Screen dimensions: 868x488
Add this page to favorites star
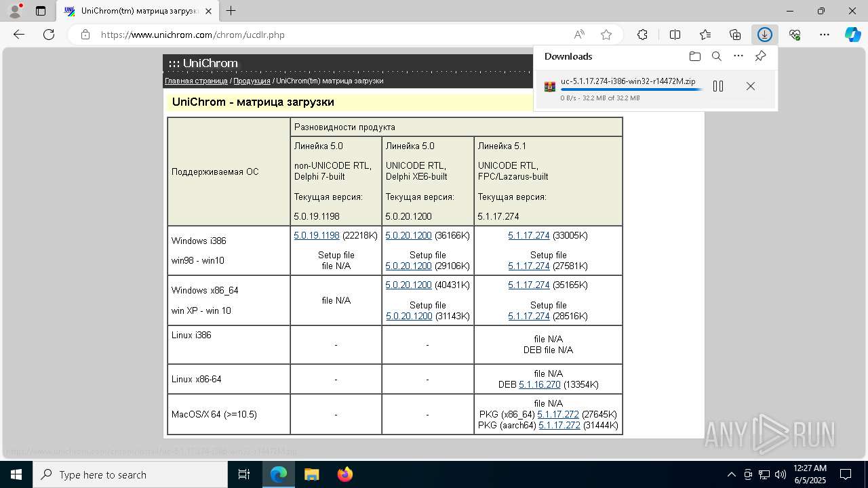[x=606, y=35]
